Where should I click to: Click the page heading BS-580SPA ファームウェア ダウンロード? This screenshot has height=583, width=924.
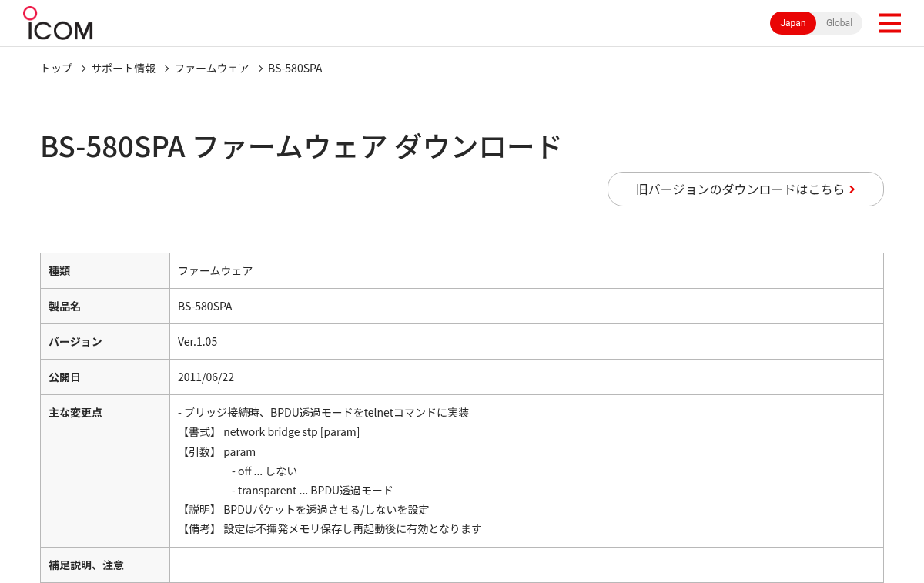[301, 146]
